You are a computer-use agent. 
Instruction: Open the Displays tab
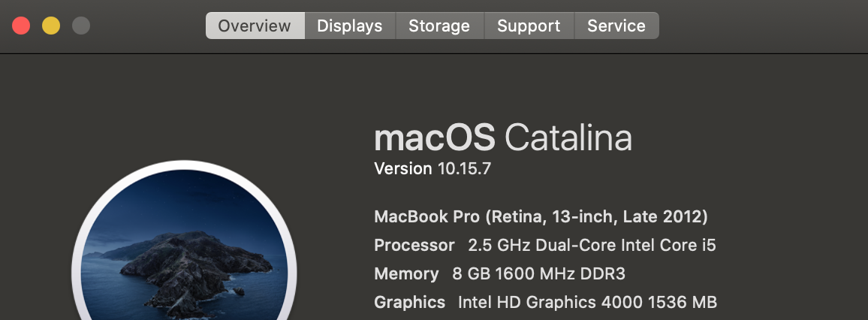(x=349, y=26)
